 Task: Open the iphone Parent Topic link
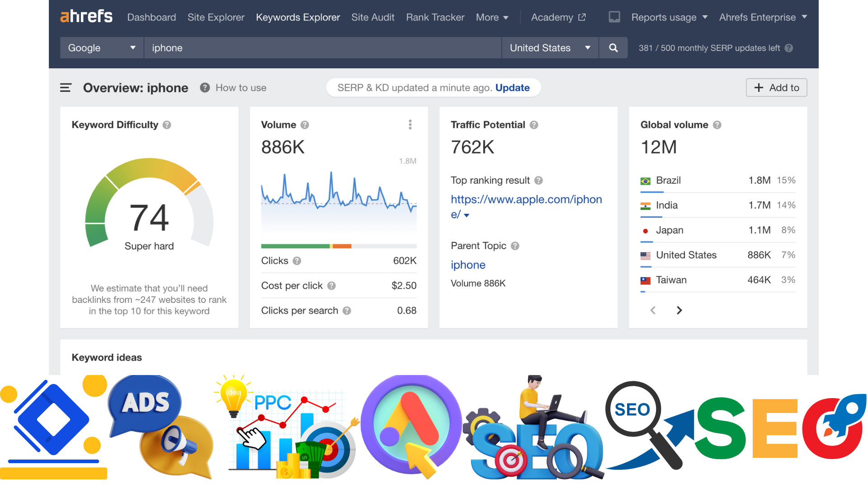[x=468, y=265]
